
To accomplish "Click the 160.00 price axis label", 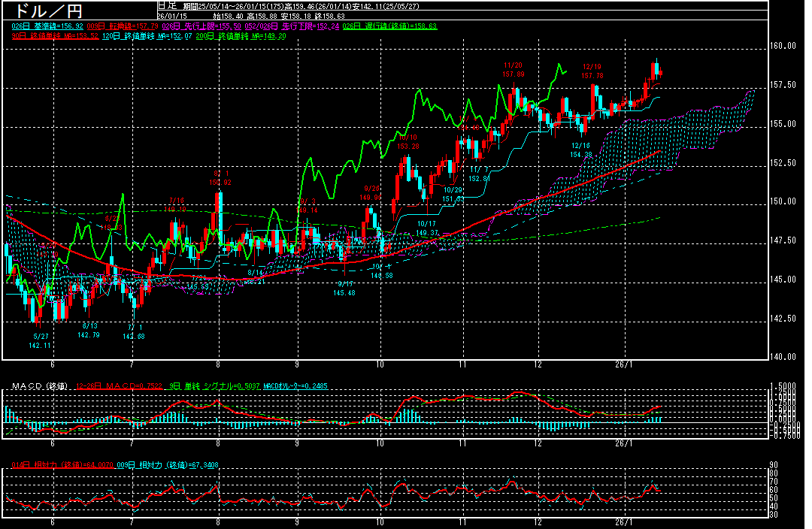I will (784, 46).
